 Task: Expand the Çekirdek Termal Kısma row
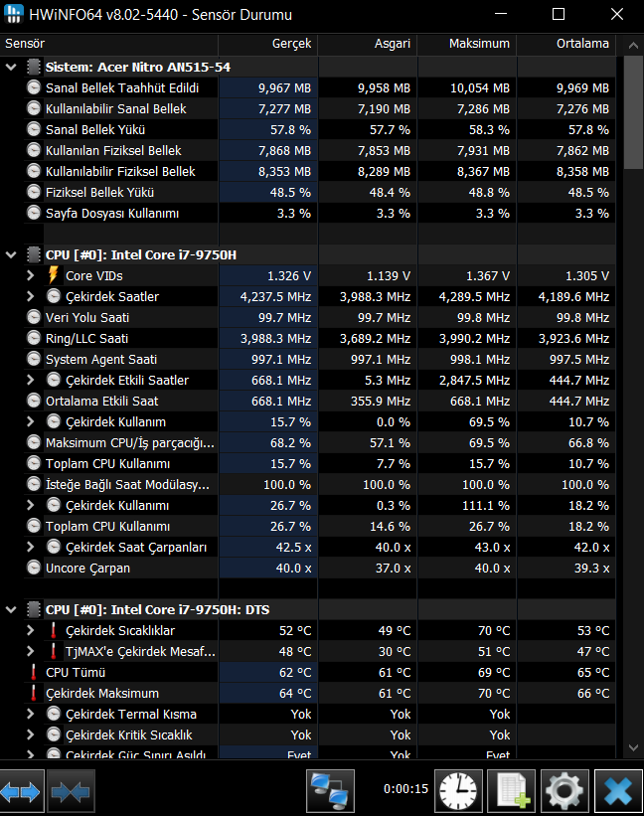[31, 714]
